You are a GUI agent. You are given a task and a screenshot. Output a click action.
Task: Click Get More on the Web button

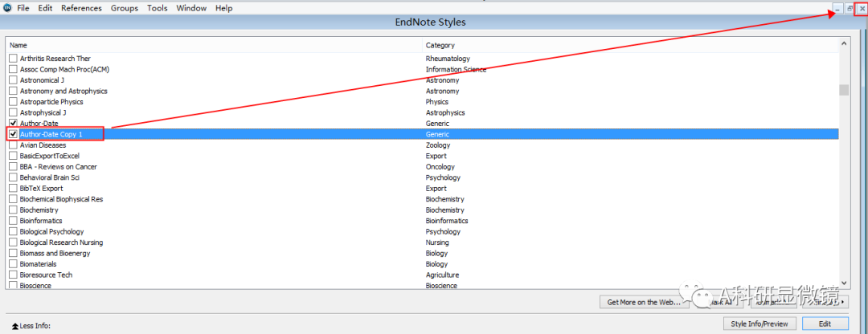pyautogui.click(x=645, y=302)
